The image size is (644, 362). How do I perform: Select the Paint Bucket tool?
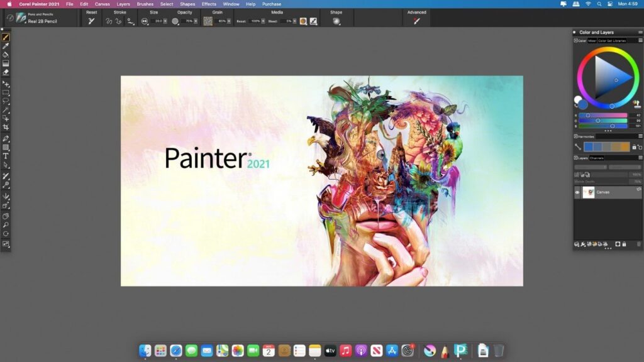6,55
